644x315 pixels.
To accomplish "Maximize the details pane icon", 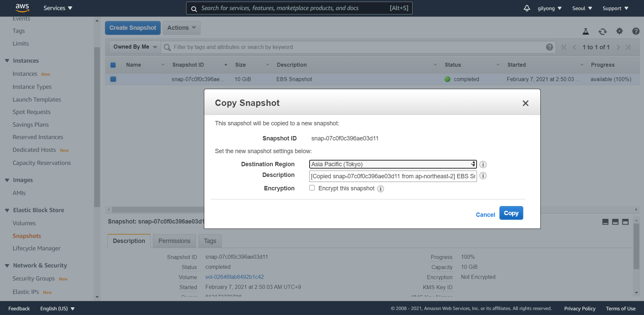I will (x=625, y=222).
